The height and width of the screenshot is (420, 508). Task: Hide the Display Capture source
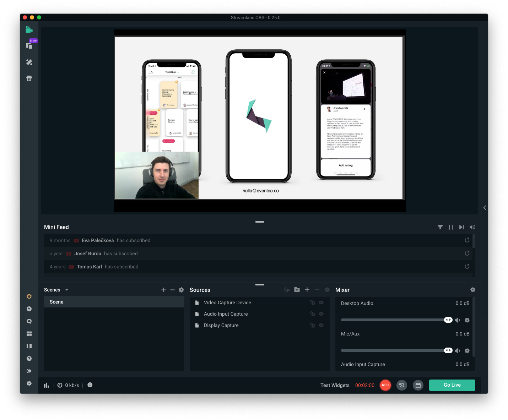pos(321,325)
